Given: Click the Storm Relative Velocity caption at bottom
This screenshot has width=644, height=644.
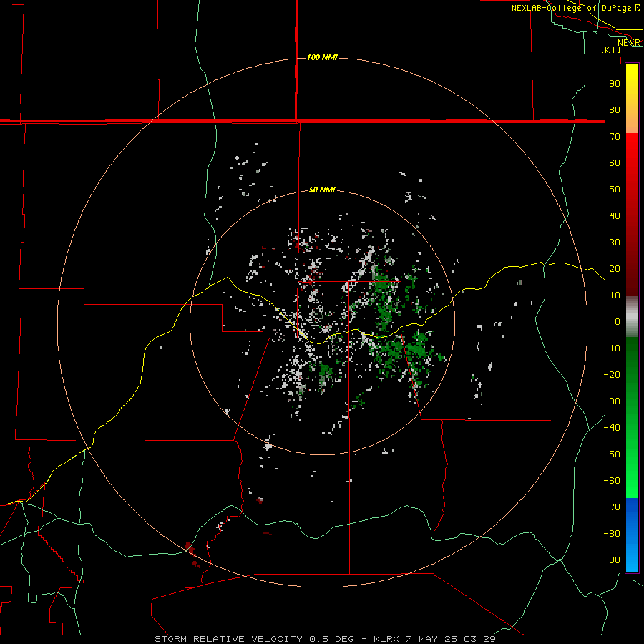Looking at the screenshot, I should pos(325,639).
